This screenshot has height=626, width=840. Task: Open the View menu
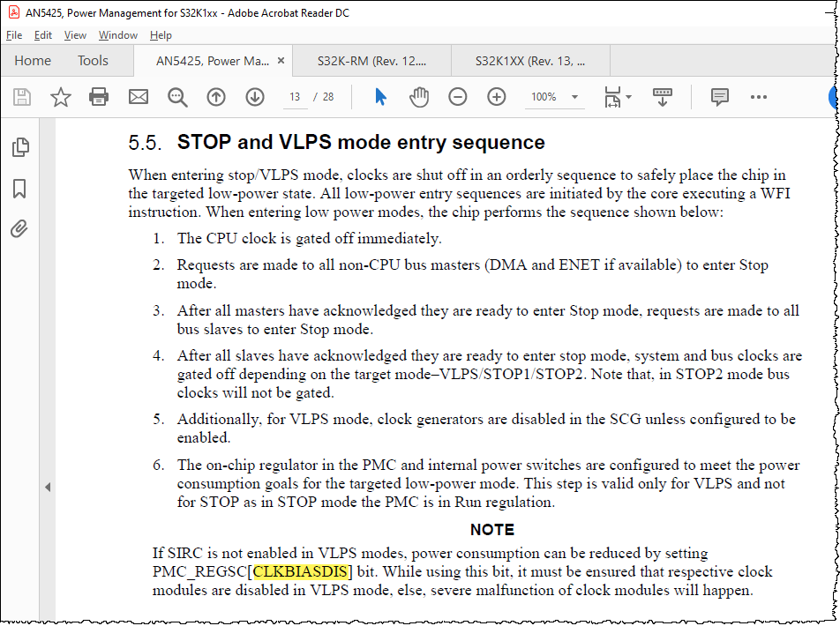coord(75,35)
